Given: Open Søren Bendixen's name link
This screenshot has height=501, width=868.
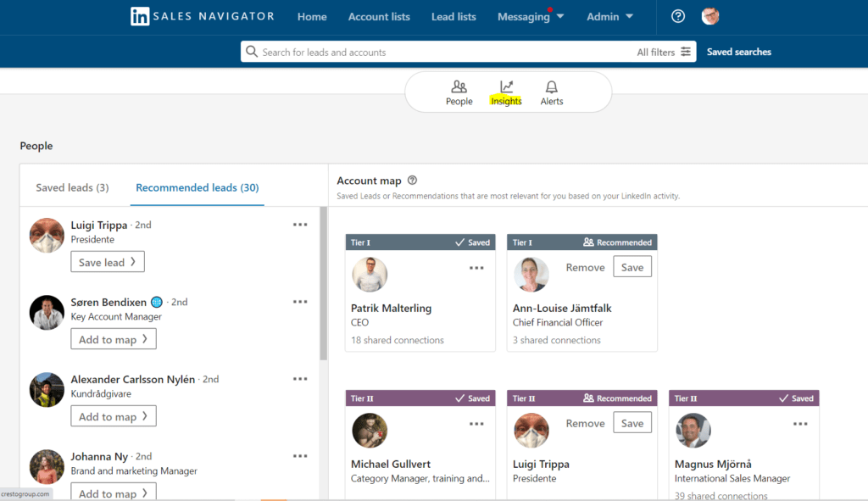Looking at the screenshot, I should click(x=108, y=303).
